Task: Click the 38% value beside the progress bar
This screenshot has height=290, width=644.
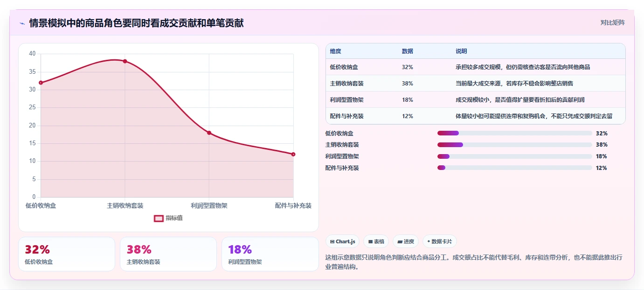Action: 602,145
